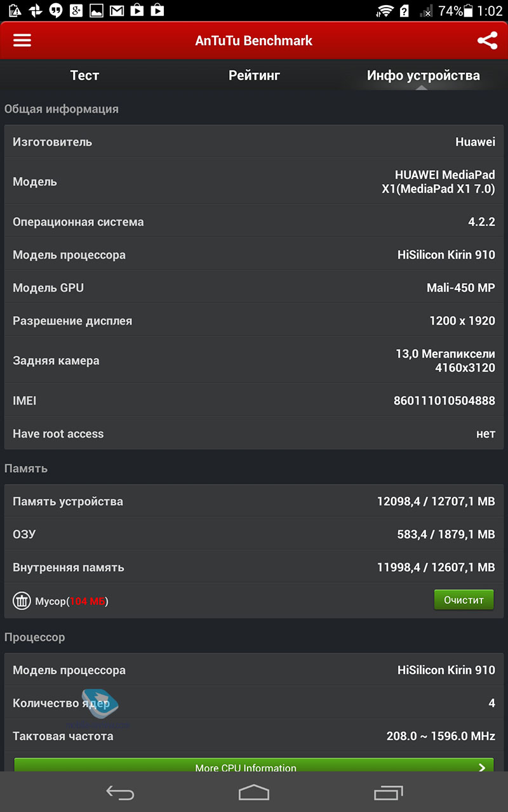The image size is (508, 812).
Task: Switch to the Тест tab
Action: 84,75
